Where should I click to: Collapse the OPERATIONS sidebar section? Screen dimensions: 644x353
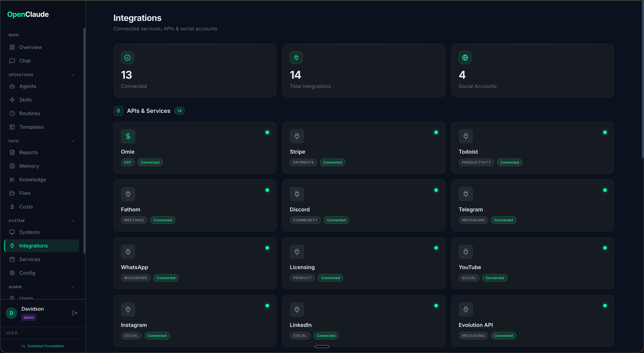click(72, 75)
